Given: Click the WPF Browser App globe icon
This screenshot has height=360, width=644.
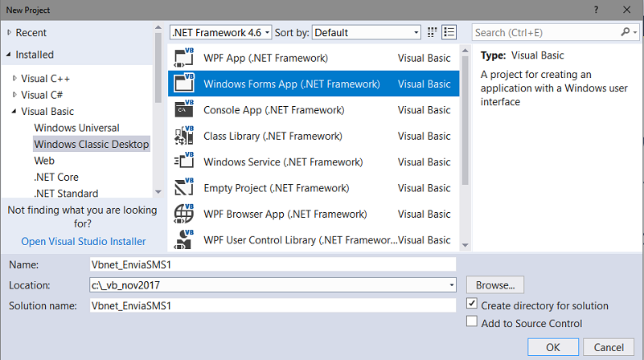Looking at the screenshot, I should (184, 214).
